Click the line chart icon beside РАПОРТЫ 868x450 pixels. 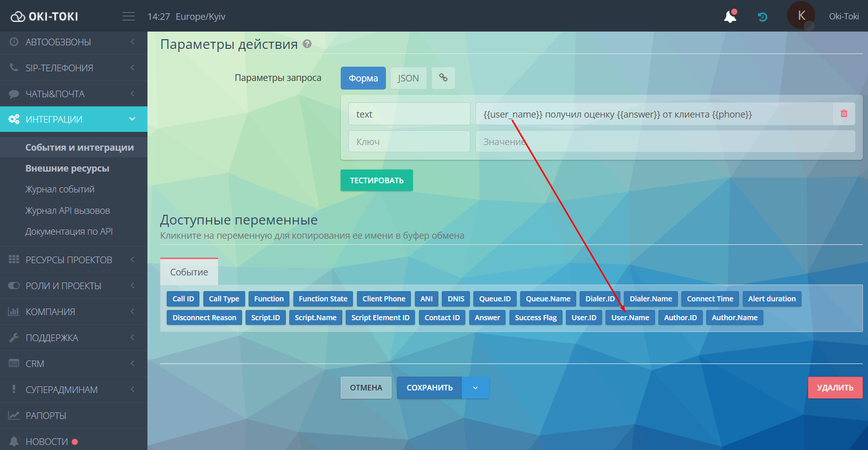coord(14,415)
